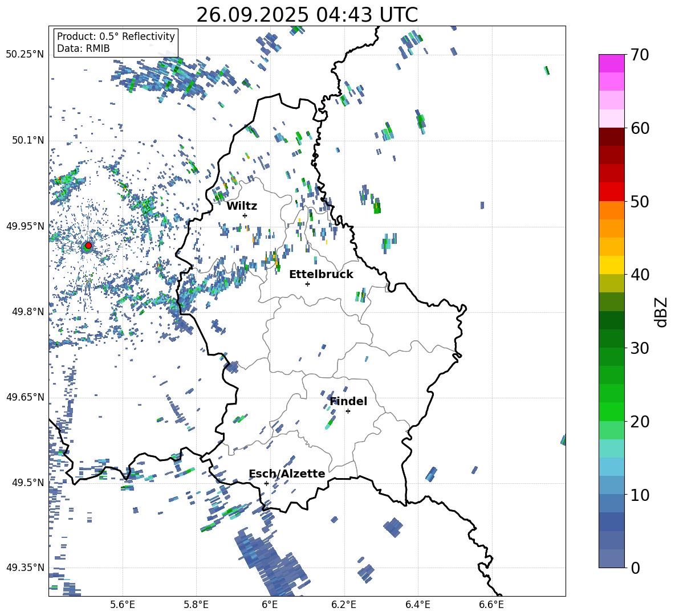This screenshot has height=616, width=675.
Task: Click the colorbar tick label 0
Action: (636, 568)
